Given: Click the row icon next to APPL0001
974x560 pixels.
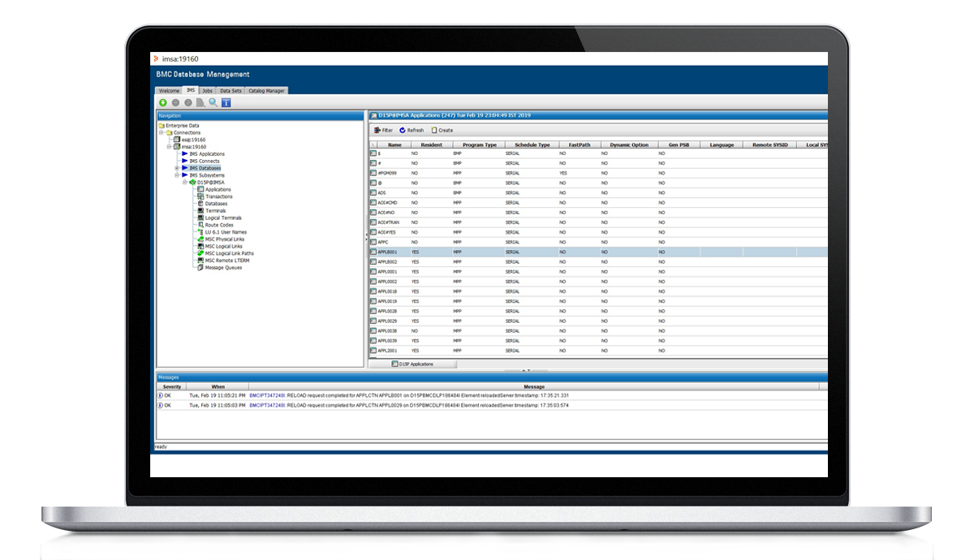Looking at the screenshot, I should pos(373,272).
